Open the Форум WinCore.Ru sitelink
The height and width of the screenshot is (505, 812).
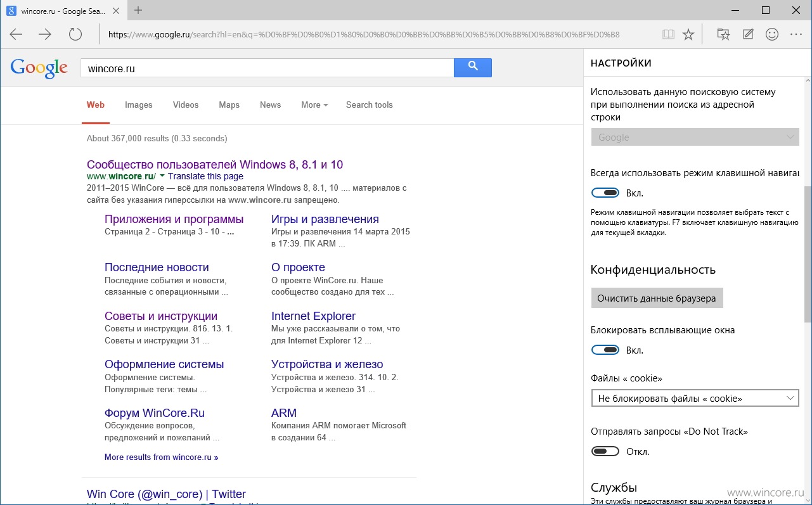tap(155, 413)
